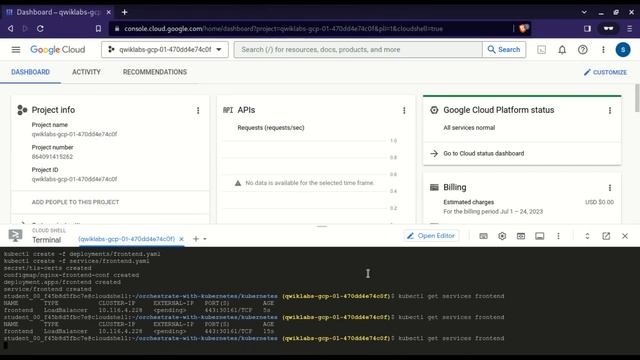Click Open Editor in Cloud Shell
The image size is (640, 360).
pyautogui.click(x=431, y=236)
